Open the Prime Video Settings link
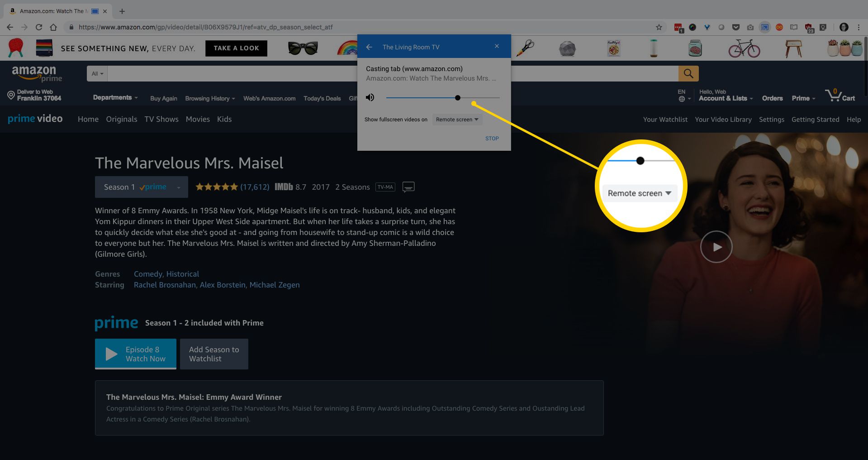The height and width of the screenshot is (460, 868). 772,120
